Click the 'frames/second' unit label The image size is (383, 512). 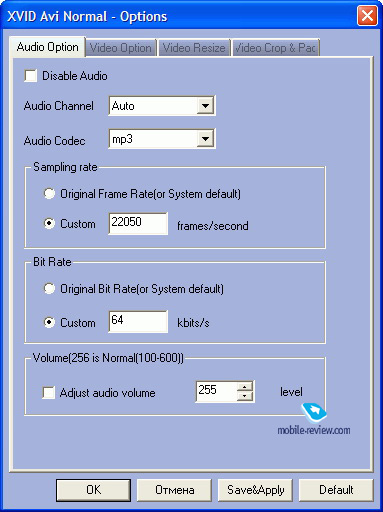(213, 226)
